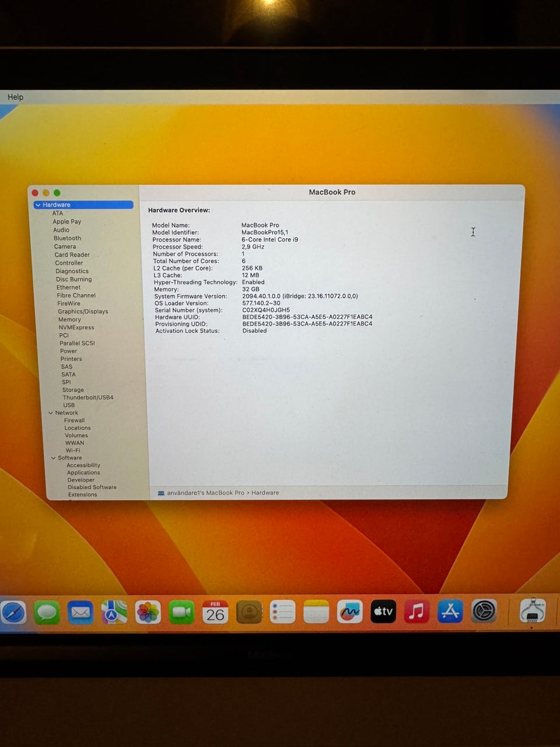Open the Apple TV app
Viewport: 560px width, 747px height.
point(383,612)
